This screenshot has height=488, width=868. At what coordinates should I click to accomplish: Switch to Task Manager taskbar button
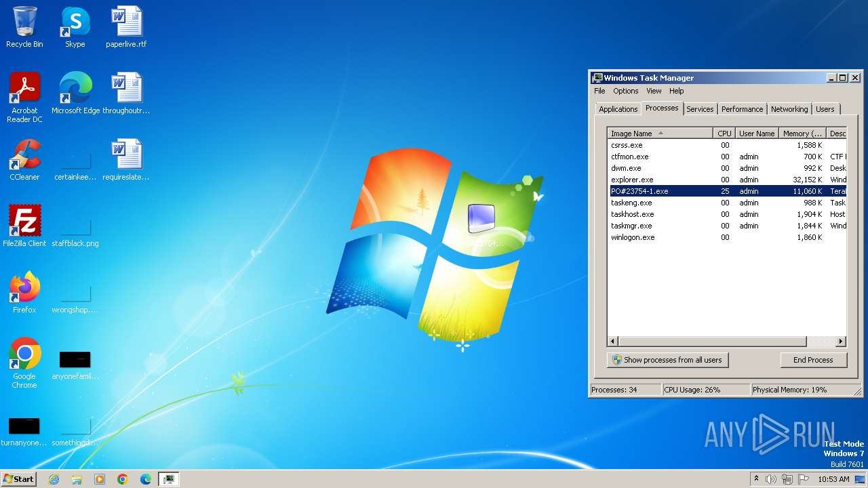click(168, 479)
